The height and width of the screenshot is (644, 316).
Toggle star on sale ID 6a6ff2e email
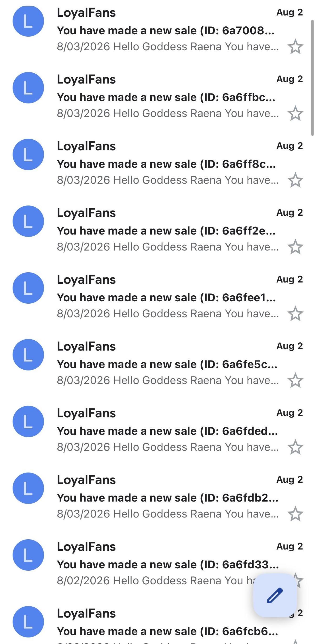pos(295,247)
